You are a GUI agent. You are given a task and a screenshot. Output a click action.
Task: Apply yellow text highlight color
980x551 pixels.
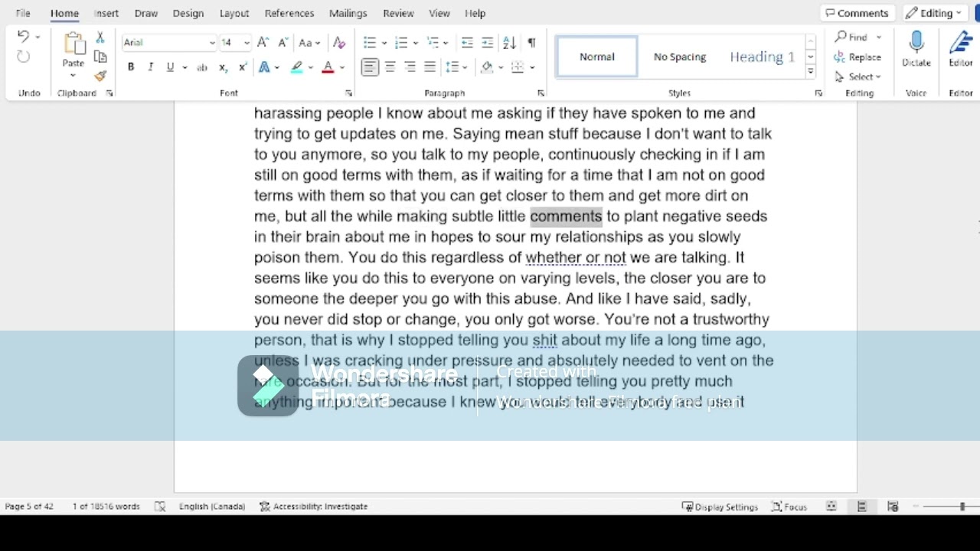tap(297, 67)
